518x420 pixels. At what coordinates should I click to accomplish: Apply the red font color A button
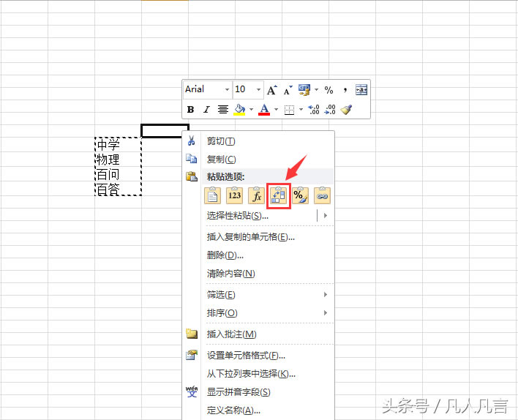[x=264, y=110]
